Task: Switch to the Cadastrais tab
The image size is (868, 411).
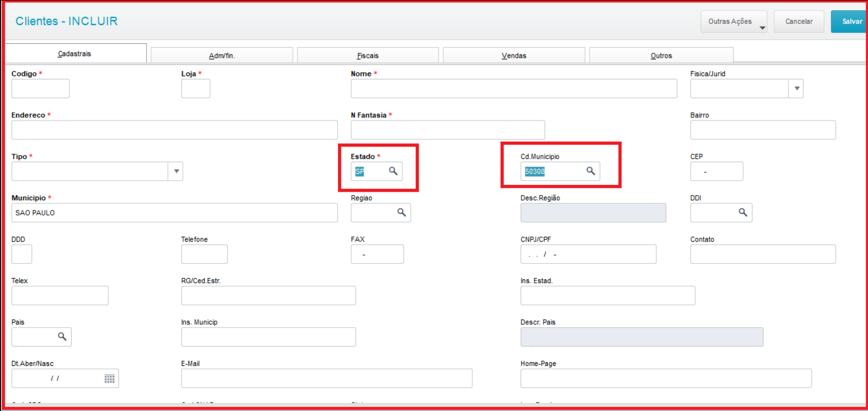Action: [x=74, y=54]
